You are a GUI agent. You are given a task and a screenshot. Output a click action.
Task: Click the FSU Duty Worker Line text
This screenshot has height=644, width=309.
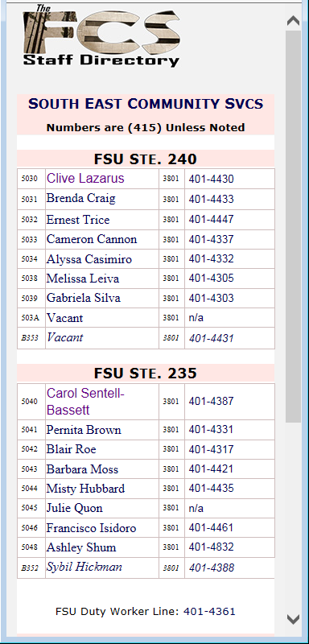coord(146,611)
